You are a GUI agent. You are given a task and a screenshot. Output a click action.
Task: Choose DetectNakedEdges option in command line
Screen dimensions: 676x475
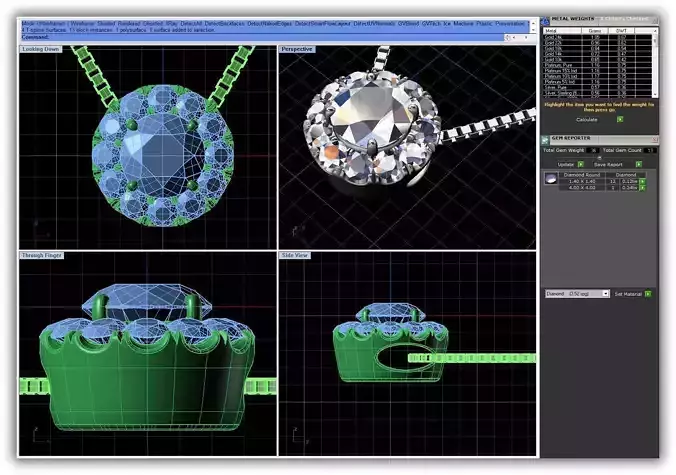pyautogui.click(x=270, y=24)
